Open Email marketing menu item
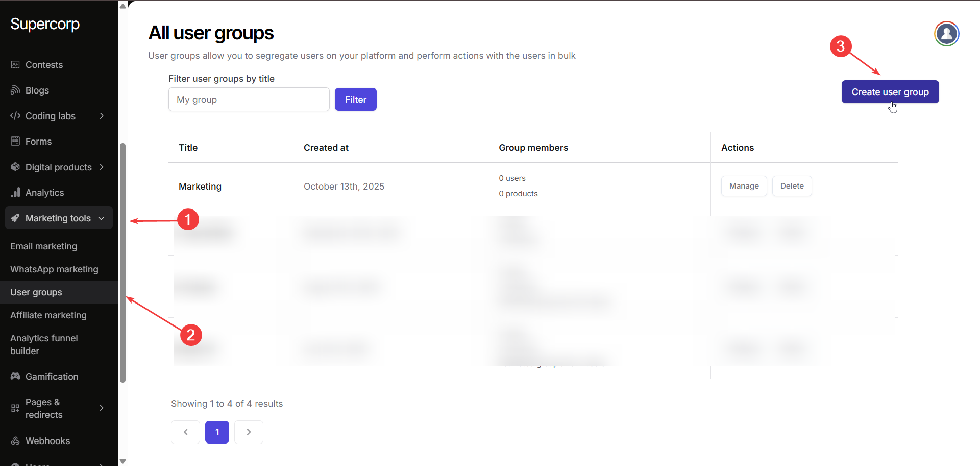This screenshot has height=466, width=980. point(44,246)
